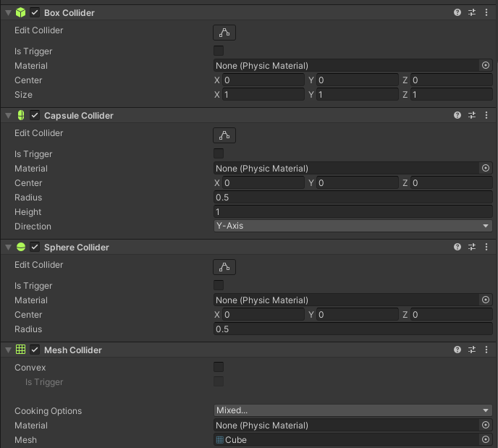Open Capsule Collider more options menu

coord(486,115)
